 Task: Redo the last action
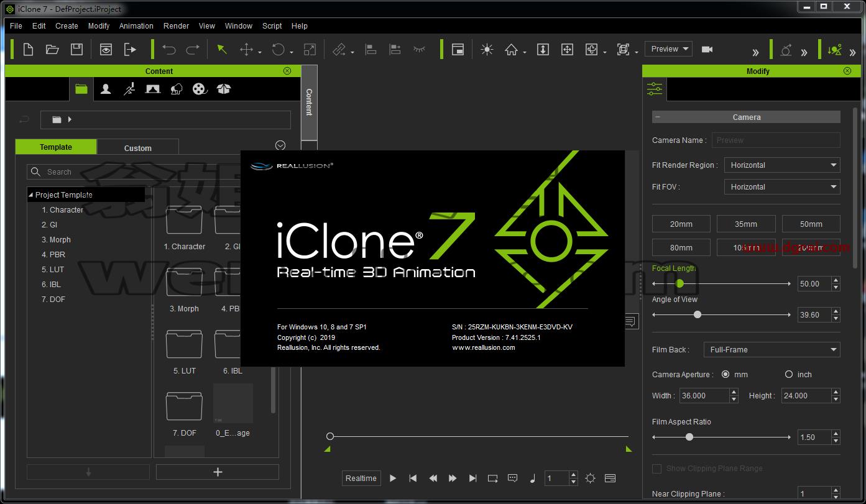click(193, 50)
